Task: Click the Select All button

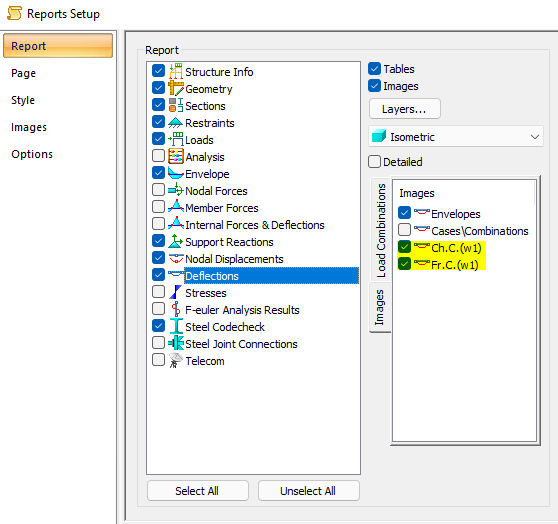Action: point(198,491)
